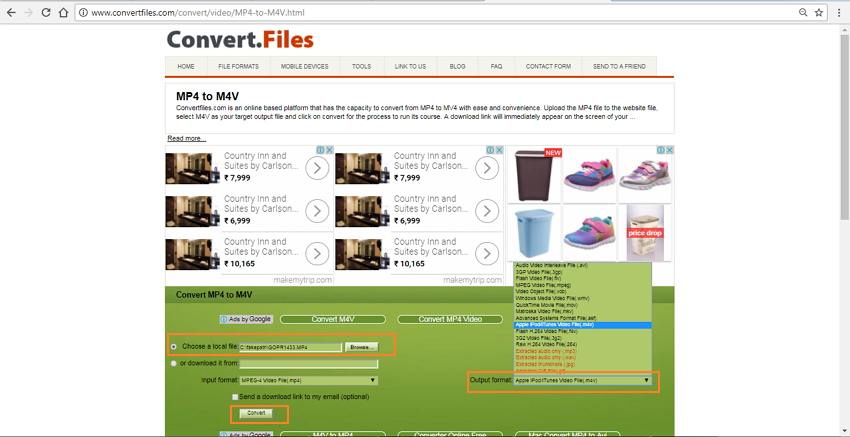850x437 pixels.
Task: Open arrow for ₹ 6,999 listing in left hotel ad
Action: tap(317, 211)
